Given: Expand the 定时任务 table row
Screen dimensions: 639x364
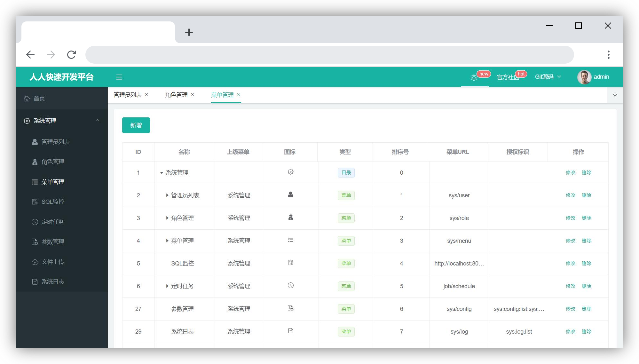Looking at the screenshot, I should click(x=167, y=286).
